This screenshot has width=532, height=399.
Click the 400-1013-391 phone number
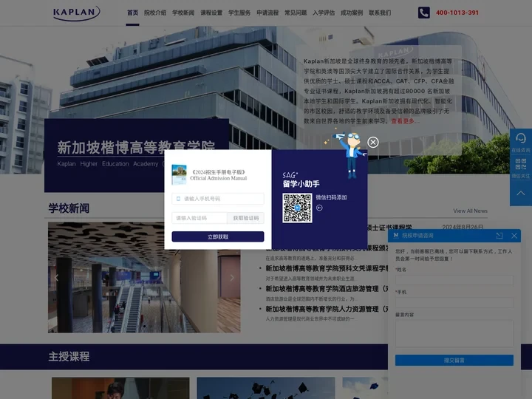[x=457, y=13]
